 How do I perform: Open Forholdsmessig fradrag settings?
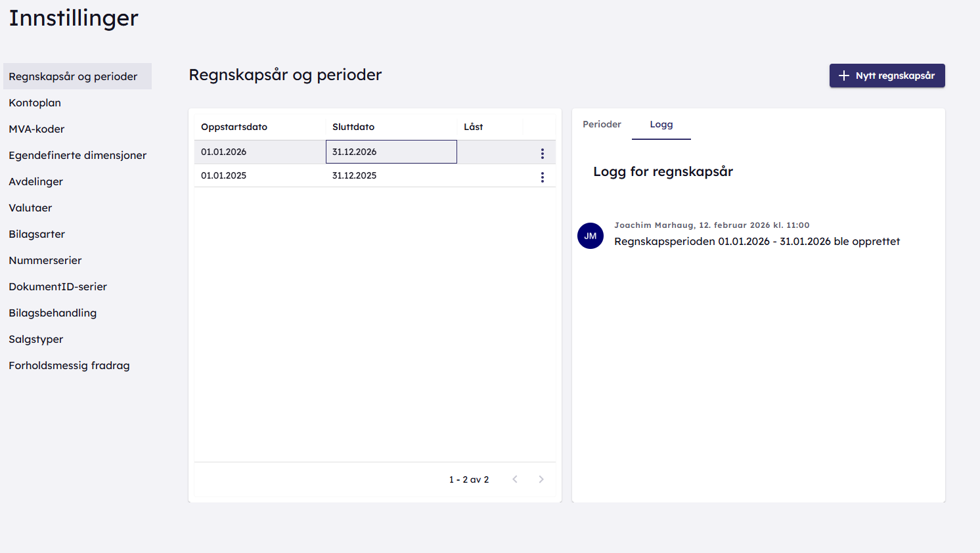coord(69,365)
